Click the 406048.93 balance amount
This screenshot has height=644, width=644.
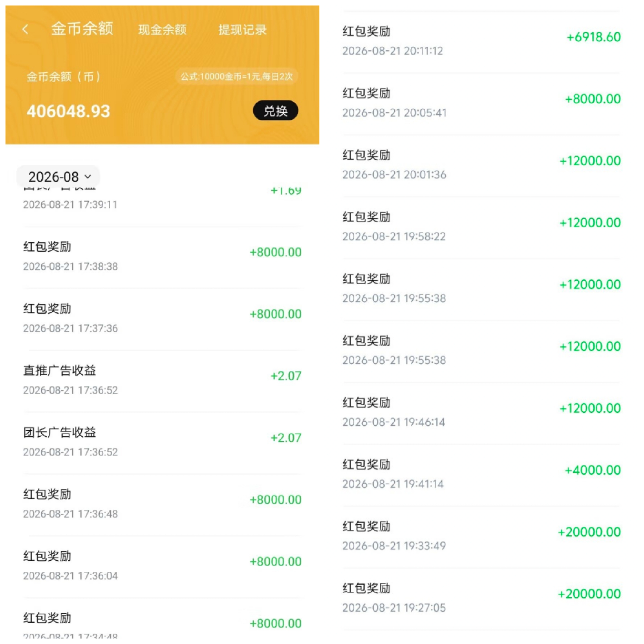(68, 111)
